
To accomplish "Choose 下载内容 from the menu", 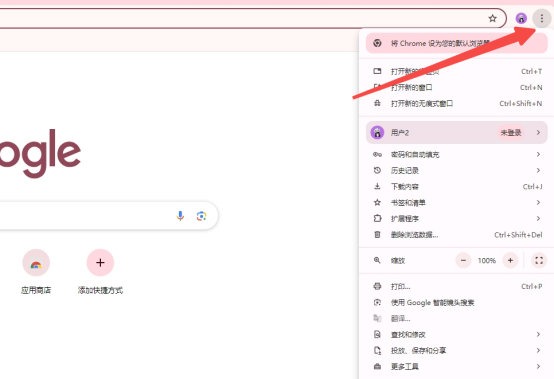I will [x=456, y=186].
